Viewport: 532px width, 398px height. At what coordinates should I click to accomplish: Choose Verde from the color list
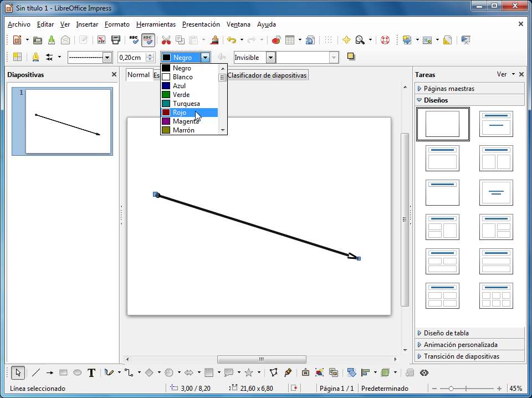click(190, 95)
